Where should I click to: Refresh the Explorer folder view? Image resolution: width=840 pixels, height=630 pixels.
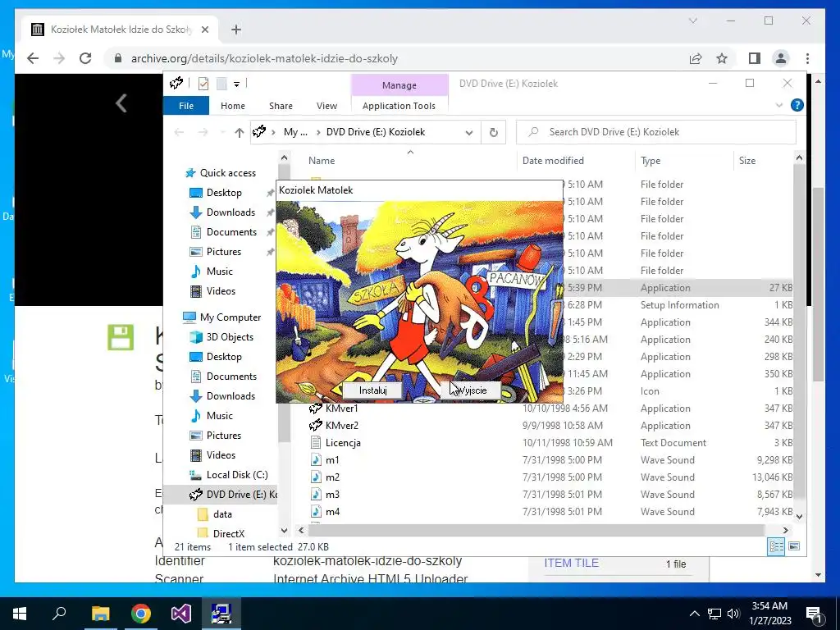pos(493,132)
